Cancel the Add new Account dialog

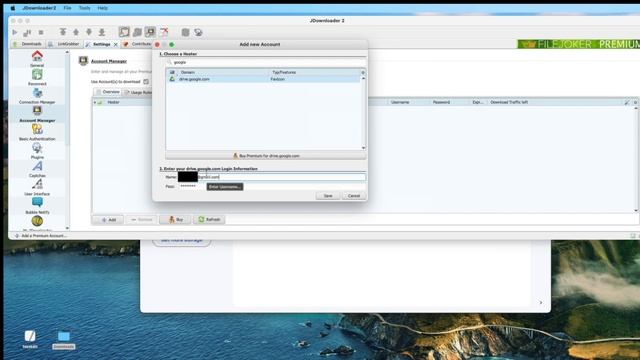(353, 196)
